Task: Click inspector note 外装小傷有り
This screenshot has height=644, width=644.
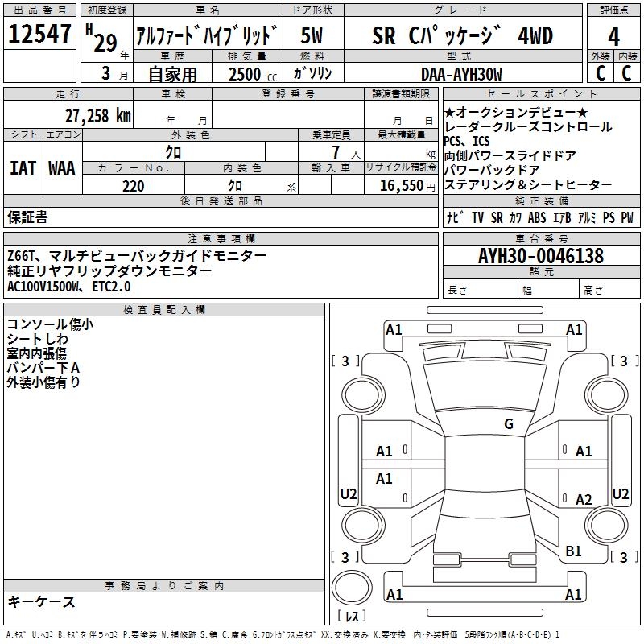Action: [x=43, y=382]
